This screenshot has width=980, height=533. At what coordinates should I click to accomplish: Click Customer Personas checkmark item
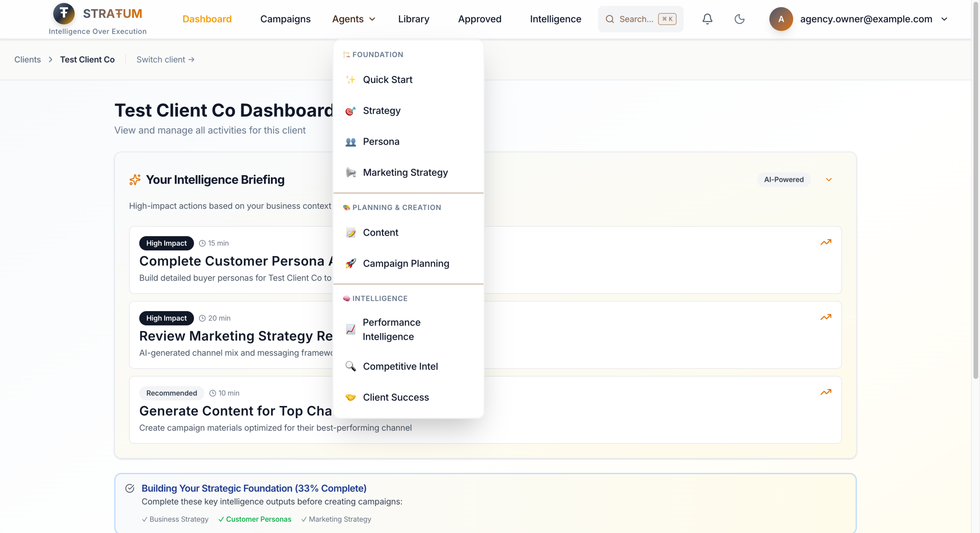pos(255,519)
